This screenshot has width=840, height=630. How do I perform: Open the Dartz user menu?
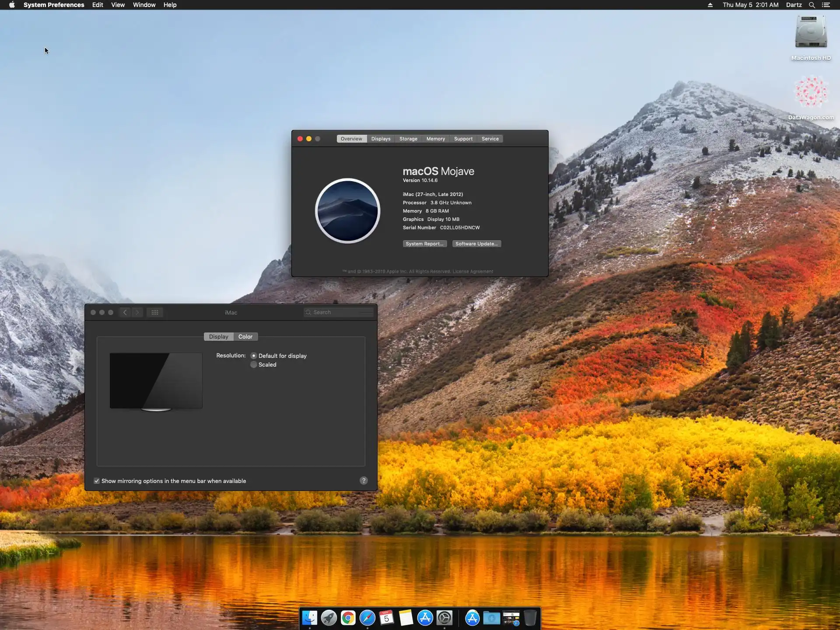[794, 5]
